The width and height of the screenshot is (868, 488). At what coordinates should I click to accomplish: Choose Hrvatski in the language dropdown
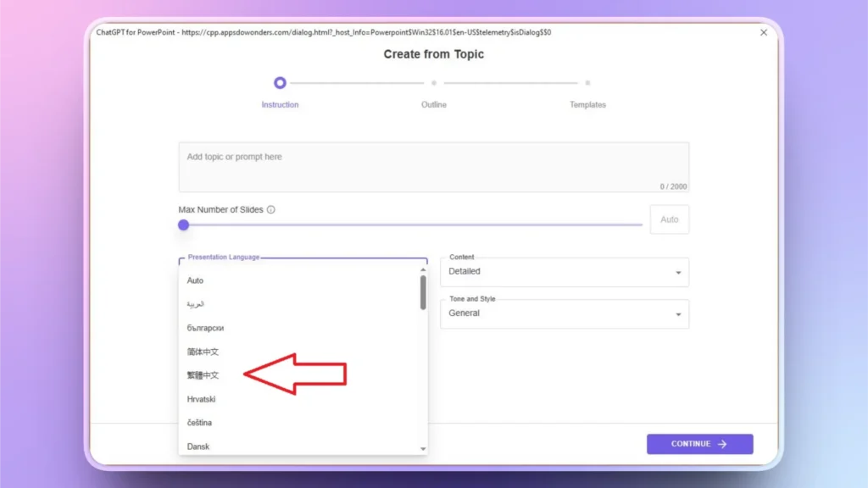(202, 399)
